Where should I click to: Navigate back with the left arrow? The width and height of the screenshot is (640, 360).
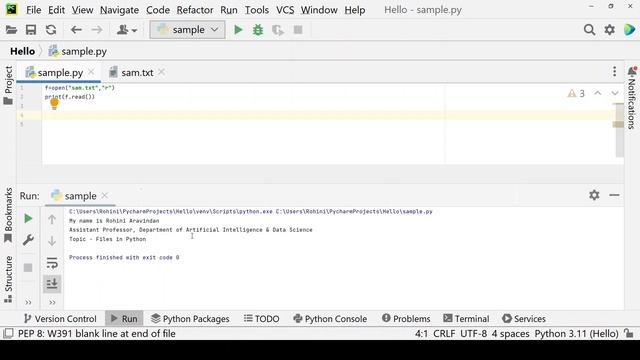pos(76,30)
